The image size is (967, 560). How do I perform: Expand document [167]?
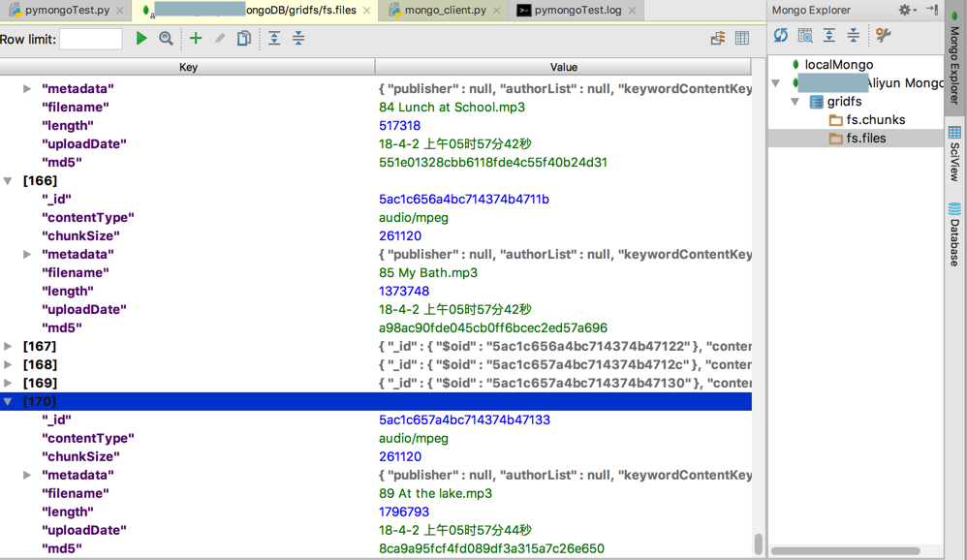(x=8, y=346)
